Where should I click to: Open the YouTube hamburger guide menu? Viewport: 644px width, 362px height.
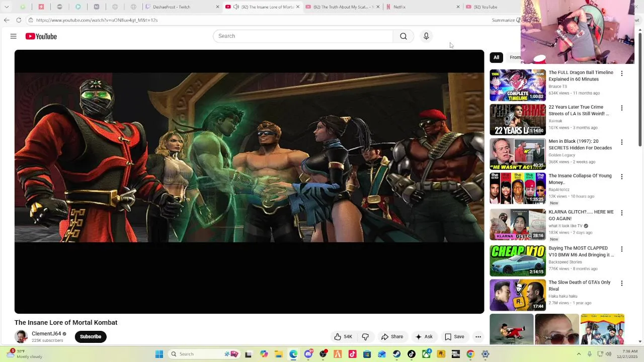14,36
